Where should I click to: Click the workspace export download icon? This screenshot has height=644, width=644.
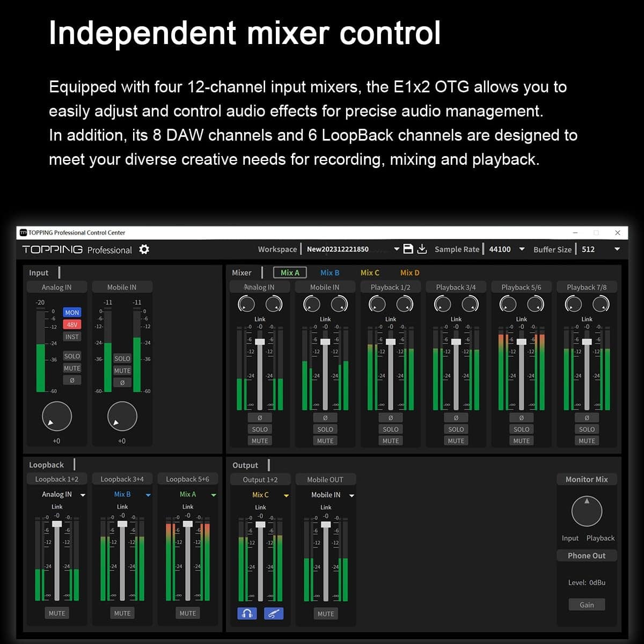tap(422, 248)
